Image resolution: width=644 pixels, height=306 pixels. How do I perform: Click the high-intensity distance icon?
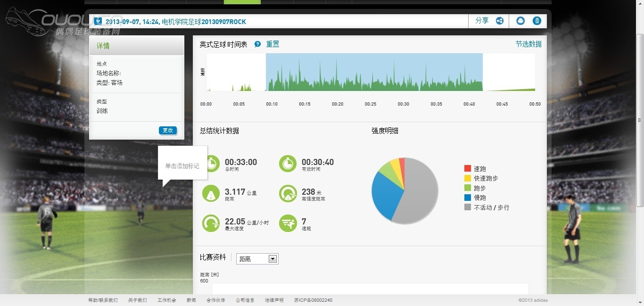[288, 193]
